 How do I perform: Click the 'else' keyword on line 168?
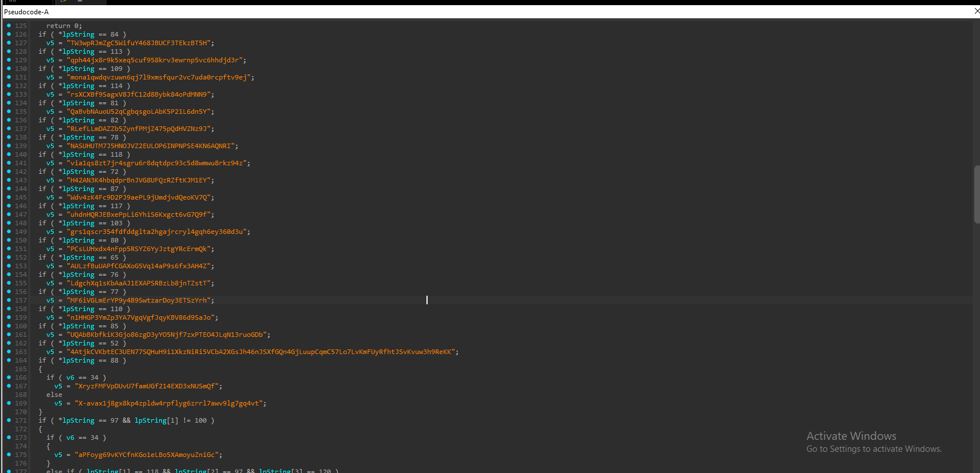[x=54, y=395]
